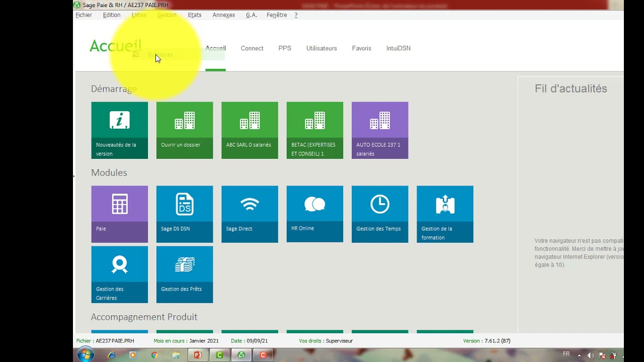Switch to PowerPoint in the taskbar

pyautogui.click(x=198, y=355)
